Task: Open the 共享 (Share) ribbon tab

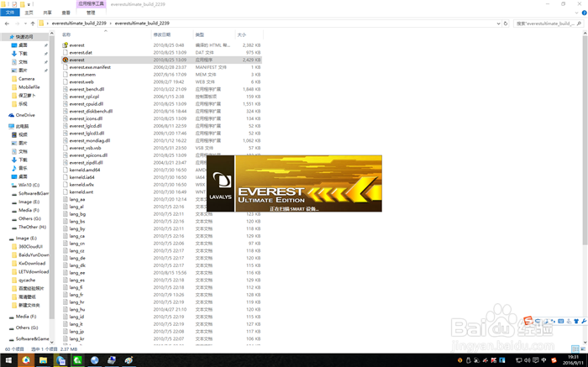Action: [47, 13]
